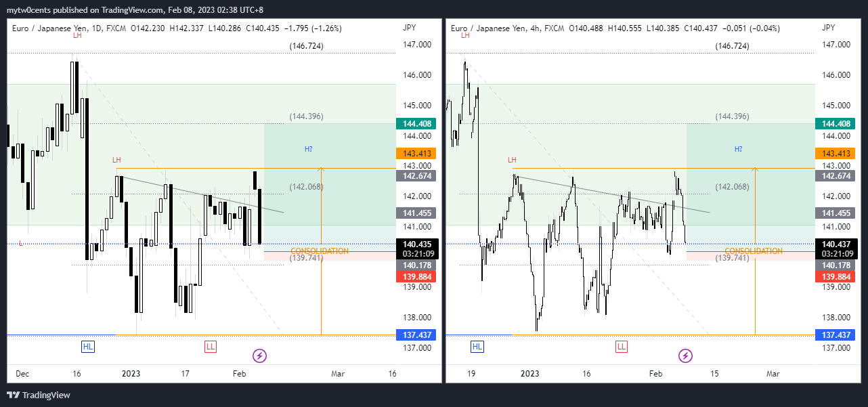
Task: Click the Mar label on the 4h time axis
Action: point(773,374)
